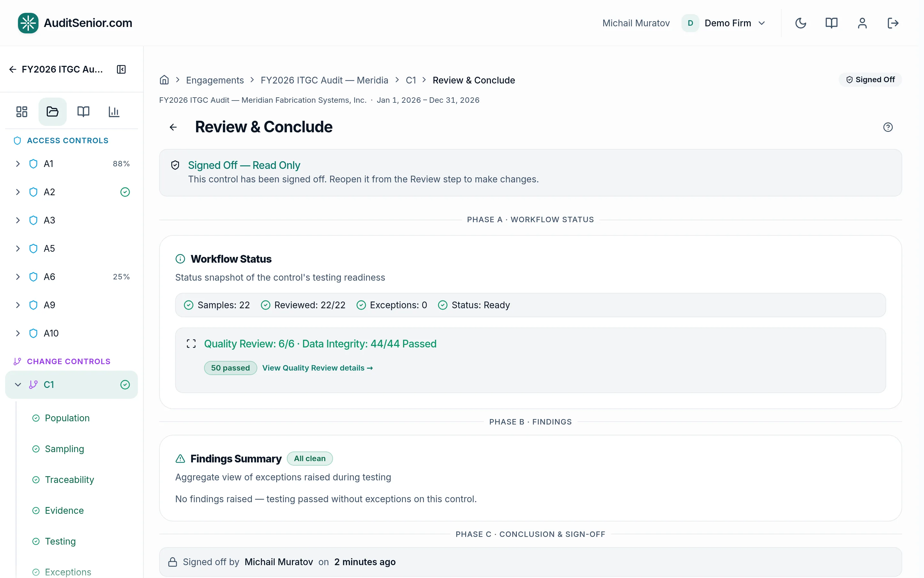
Task: Click the D avatar for Demo Firm
Action: click(x=690, y=23)
